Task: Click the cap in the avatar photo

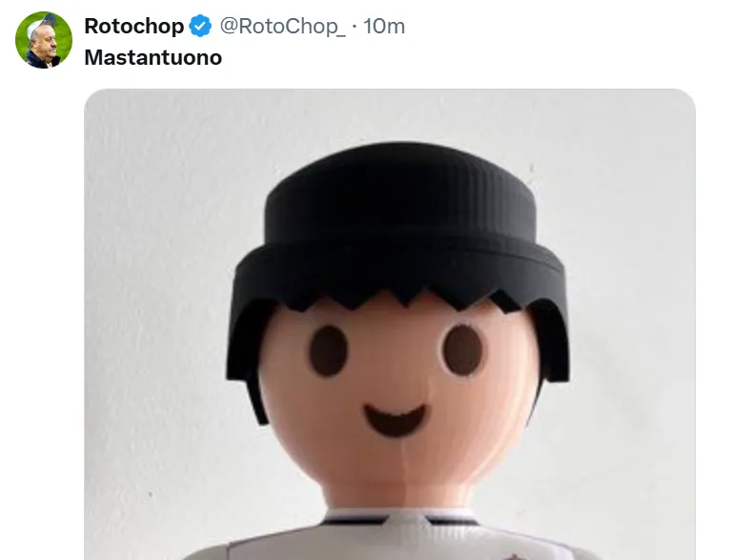Action: coord(40,23)
